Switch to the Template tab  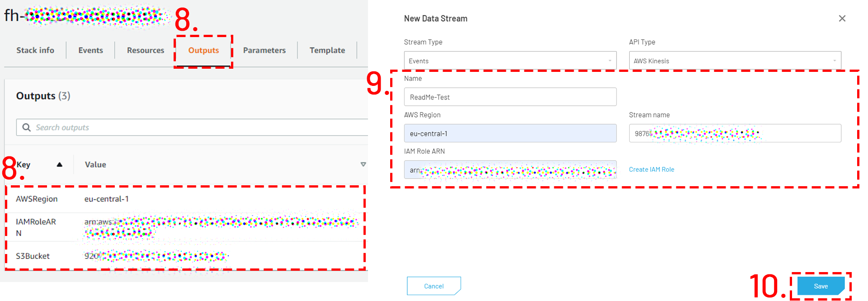pos(327,50)
